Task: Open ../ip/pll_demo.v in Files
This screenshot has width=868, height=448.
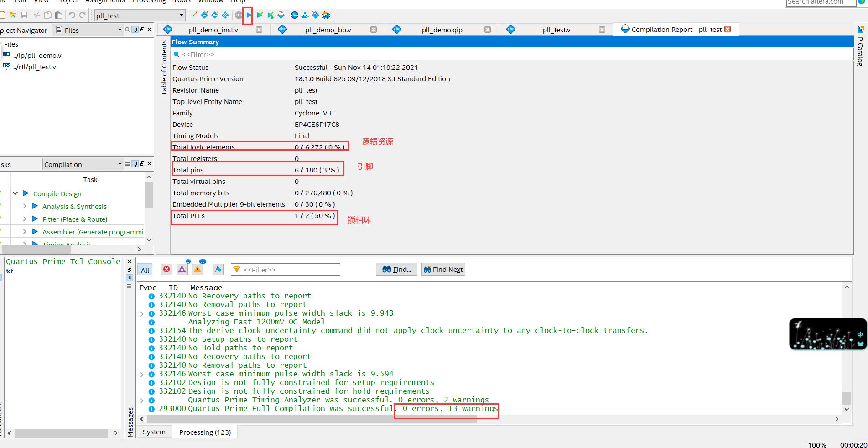Action: (37, 56)
